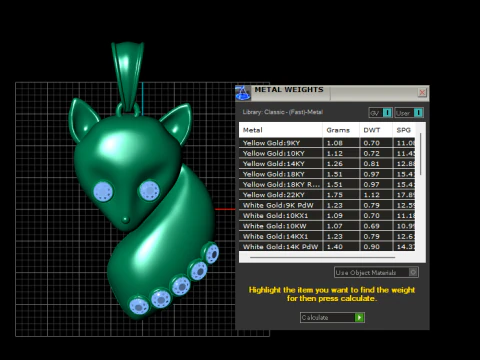Select the lowest gemstone on the fox tail
This screenshot has width=480, height=360.
click(x=139, y=306)
